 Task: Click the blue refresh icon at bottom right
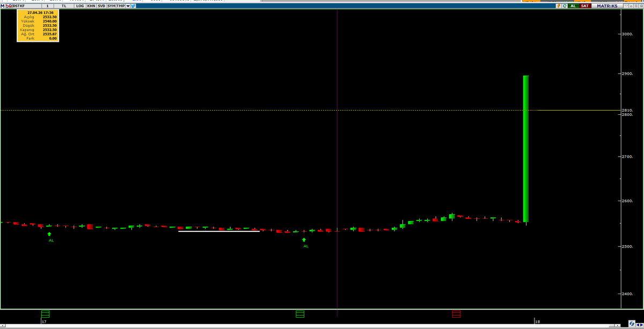pos(632,324)
